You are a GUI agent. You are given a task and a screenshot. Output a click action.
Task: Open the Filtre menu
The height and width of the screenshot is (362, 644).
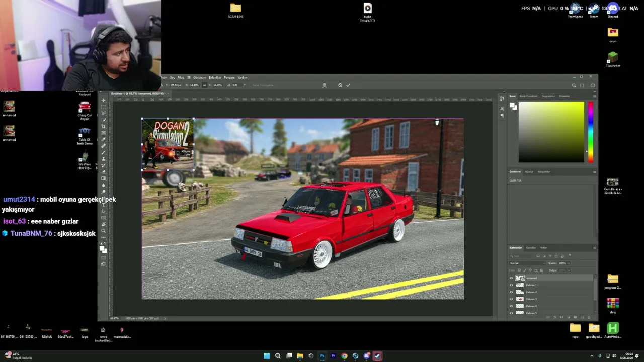[x=181, y=78]
